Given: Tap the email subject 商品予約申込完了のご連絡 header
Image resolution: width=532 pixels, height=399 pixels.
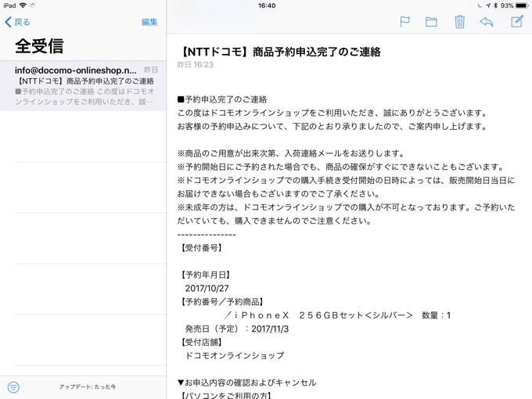Looking at the screenshot, I should (x=279, y=52).
